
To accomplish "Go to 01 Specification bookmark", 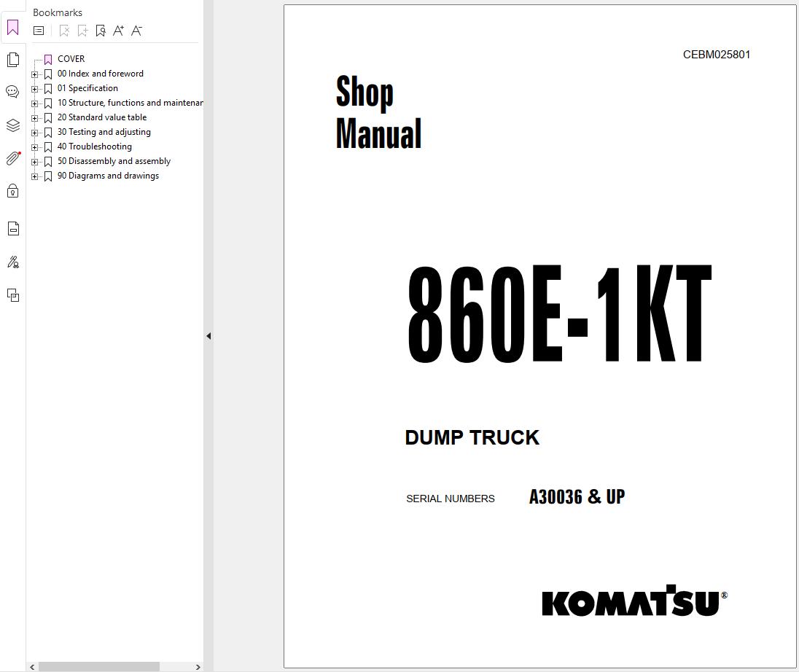I will (87, 88).
